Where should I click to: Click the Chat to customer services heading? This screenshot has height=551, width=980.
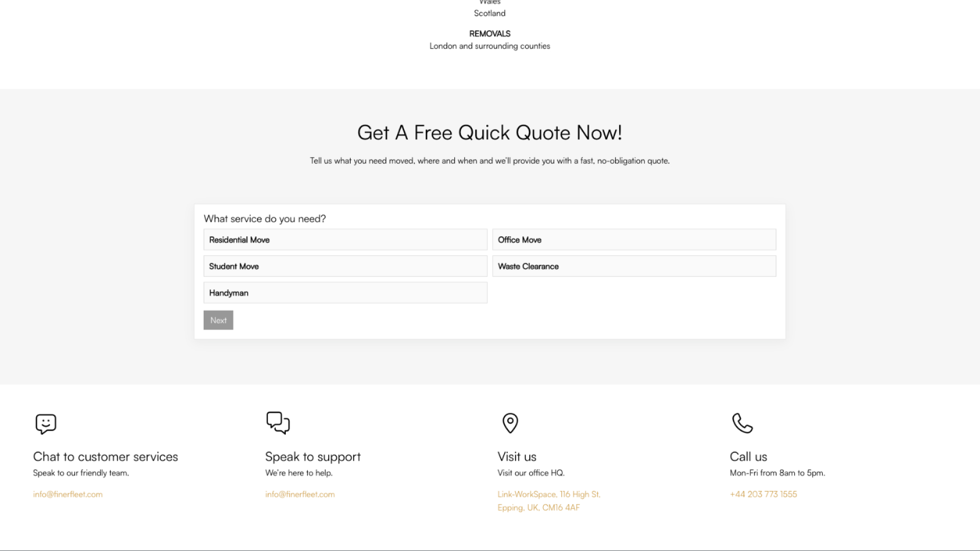106,457
